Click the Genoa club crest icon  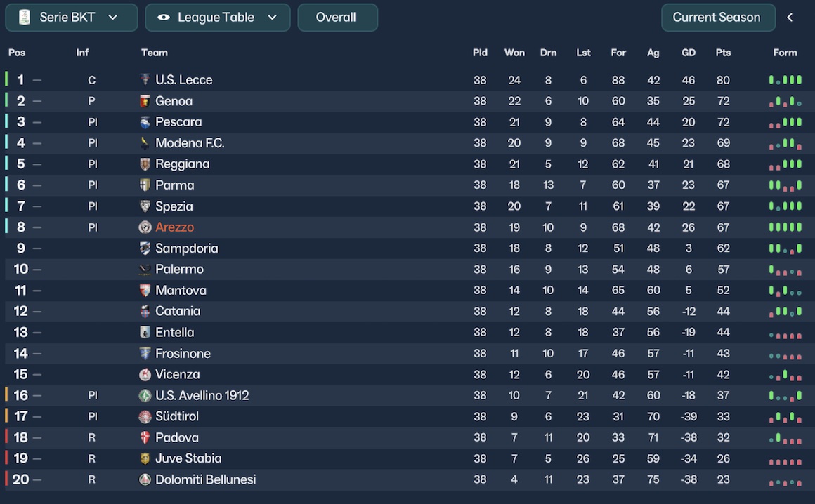click(145, 101)
